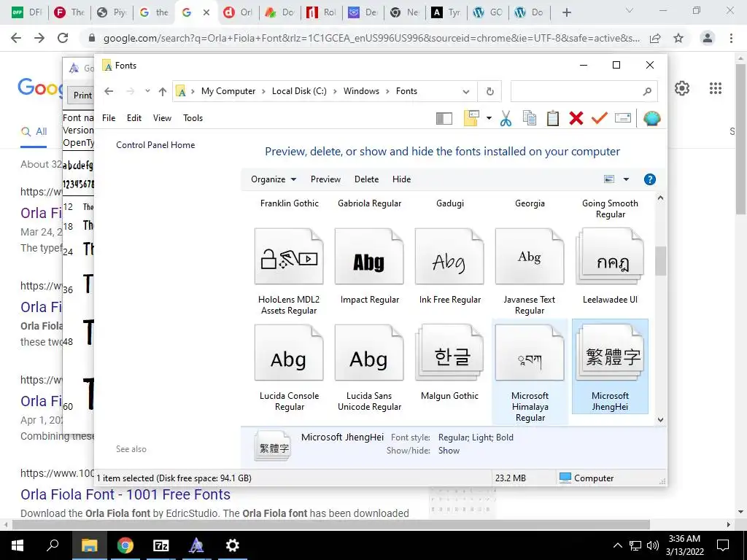Bookmark this page with the star icon
Viewport: 747px width, 560px height.
click(678, 38)
